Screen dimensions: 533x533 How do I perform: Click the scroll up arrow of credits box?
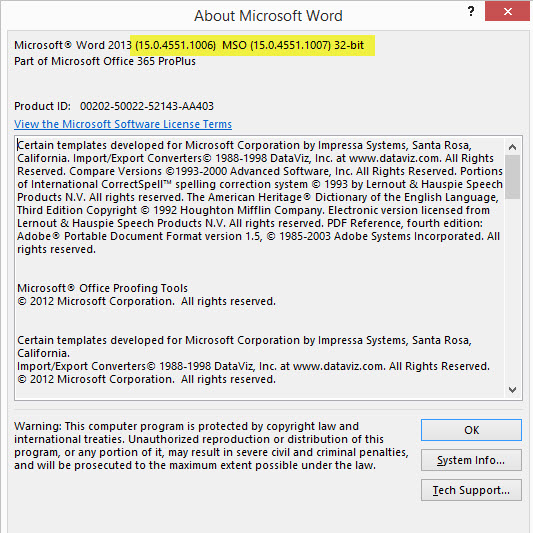coord(512,147)
